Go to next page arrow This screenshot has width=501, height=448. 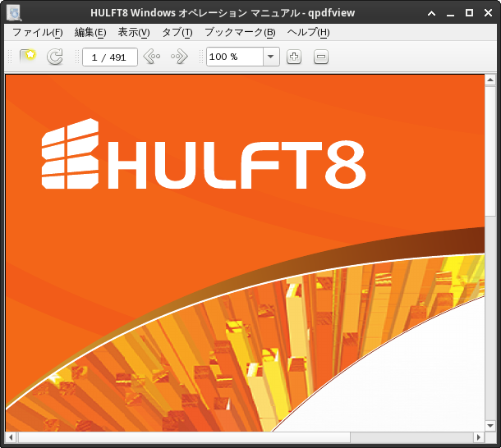tap(179, 57)
